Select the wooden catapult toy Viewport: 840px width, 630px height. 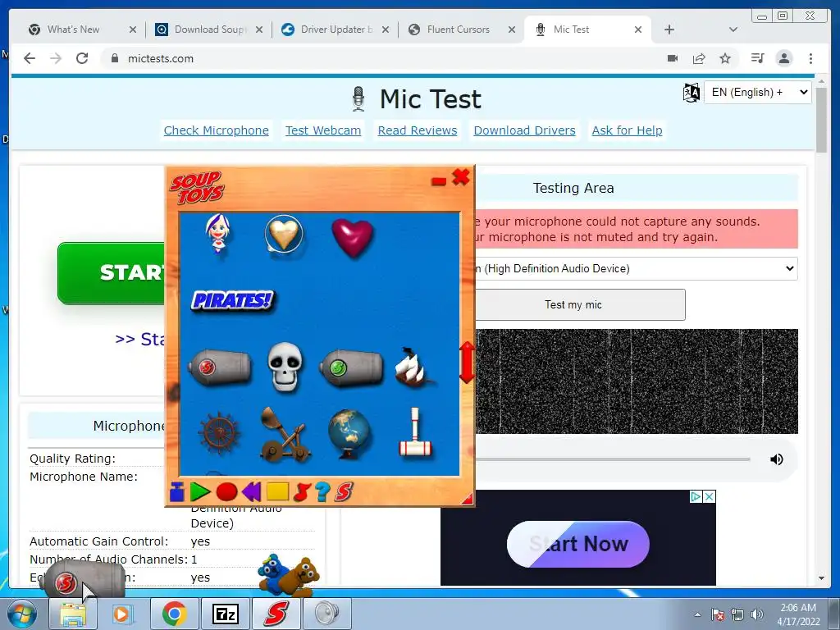(x=285, y=434)
